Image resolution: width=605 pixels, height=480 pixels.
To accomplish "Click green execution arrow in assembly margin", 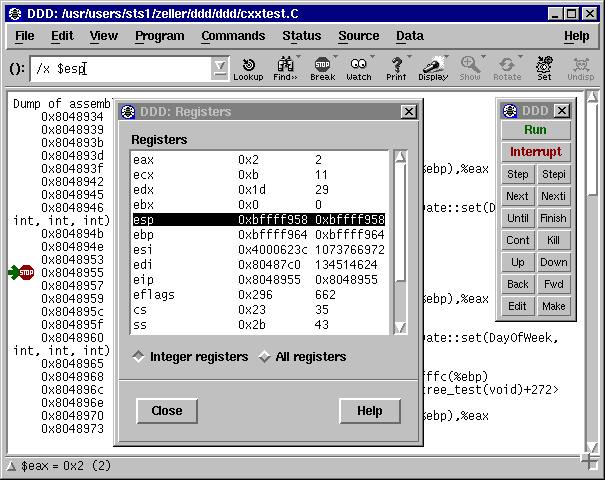I will tap(13, 272).
